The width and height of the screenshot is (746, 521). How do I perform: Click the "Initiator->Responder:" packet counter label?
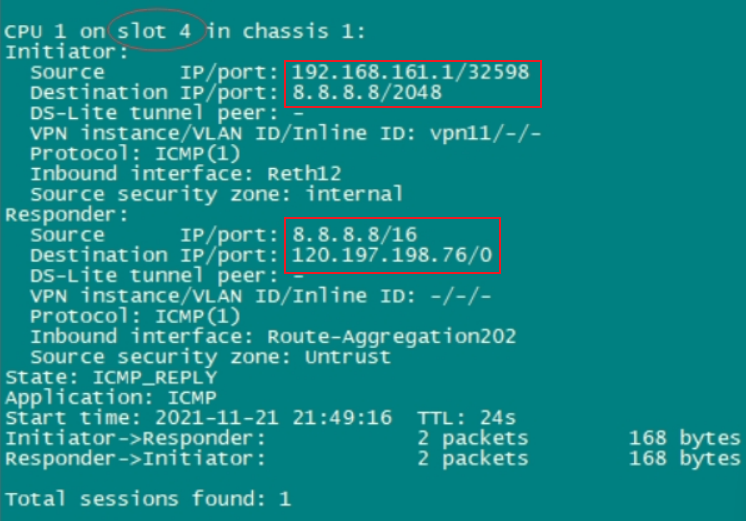(136, 438)
